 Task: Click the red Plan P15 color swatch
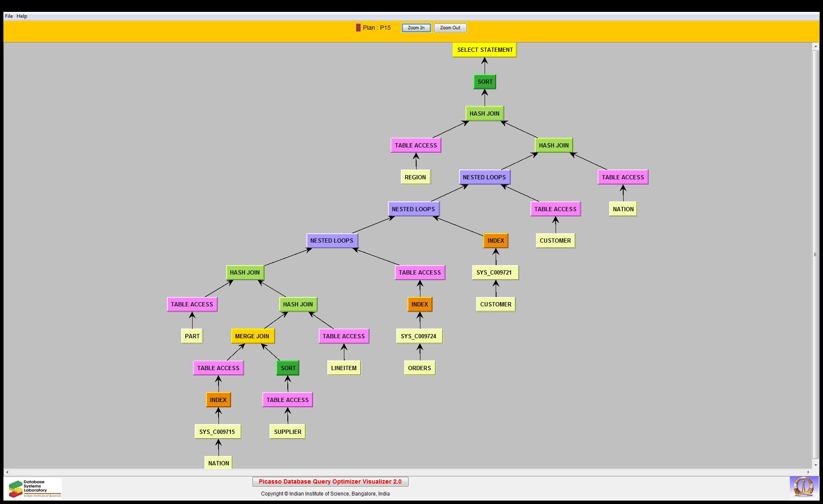(358, 28)
